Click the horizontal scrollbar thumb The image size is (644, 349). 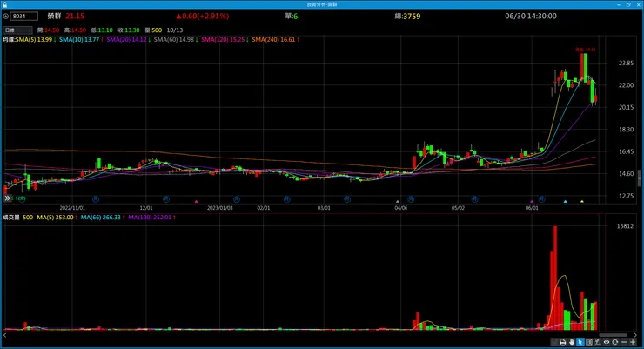613,335
